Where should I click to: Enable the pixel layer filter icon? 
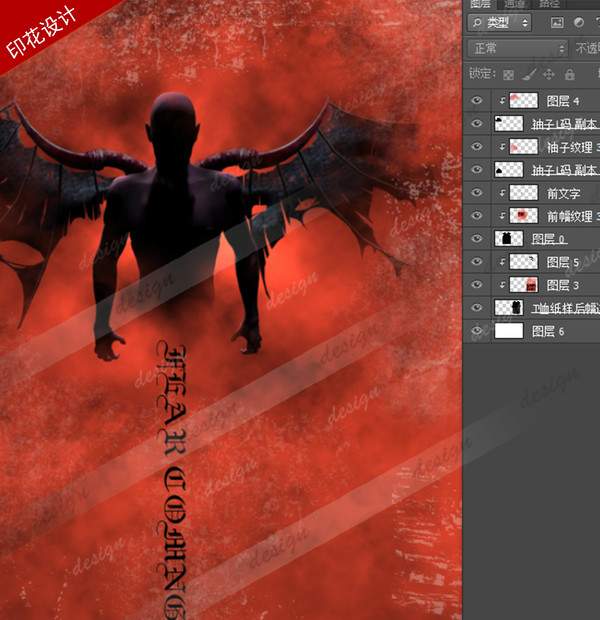tap(557, 23)
